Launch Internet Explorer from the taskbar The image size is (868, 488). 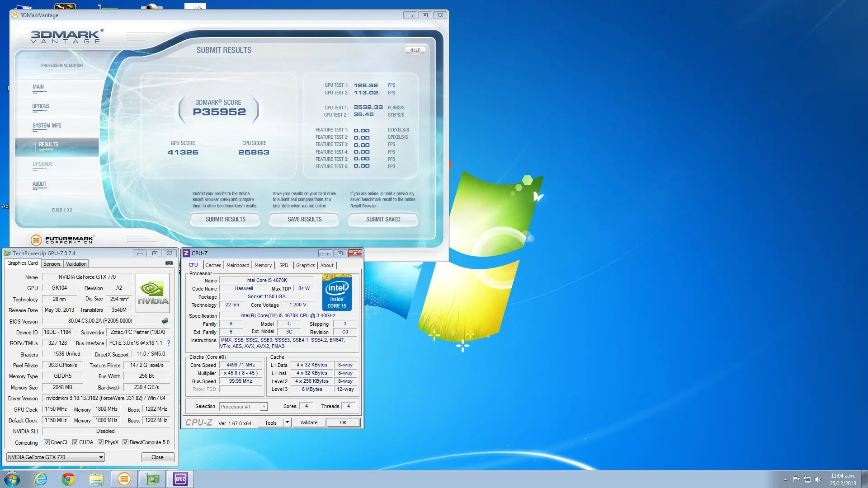coord(41,479)
